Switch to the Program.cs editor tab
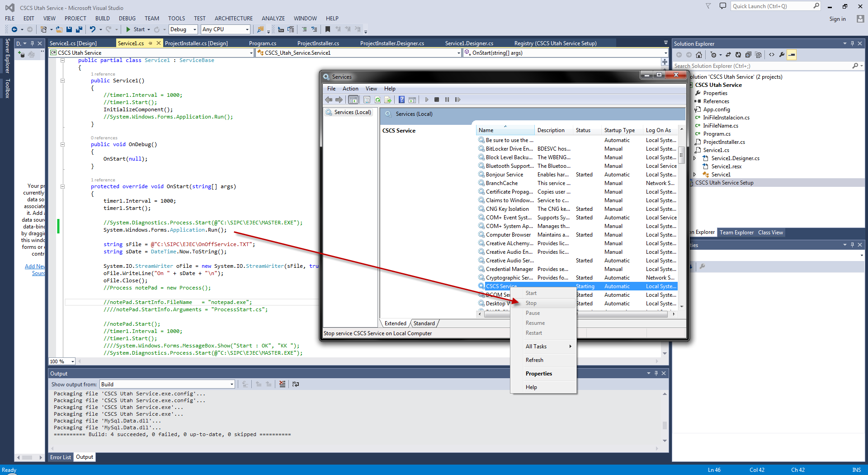This screenshot has width=868, height=475. pos(262,43)
